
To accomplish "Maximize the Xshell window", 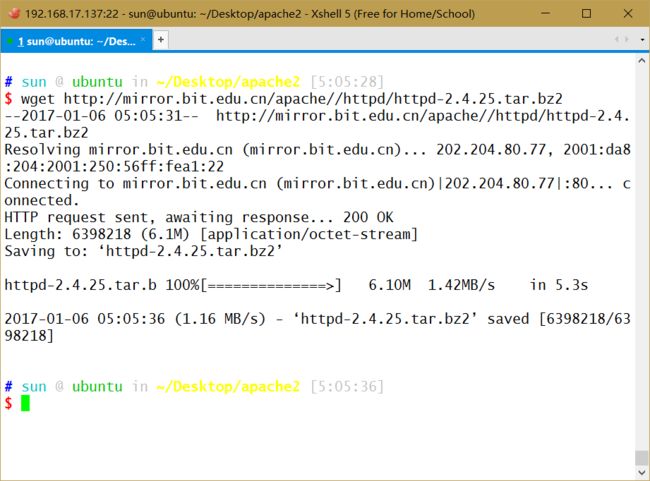I will [x=586, y=13].
